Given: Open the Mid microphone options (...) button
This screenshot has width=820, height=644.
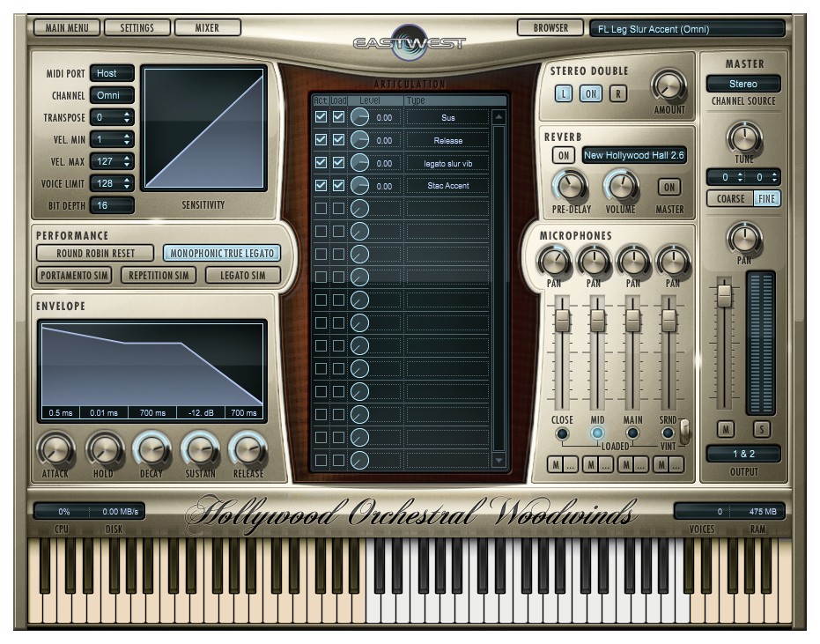Looking at the screenshot, I should pyautogui.click(x=606, y=464).
